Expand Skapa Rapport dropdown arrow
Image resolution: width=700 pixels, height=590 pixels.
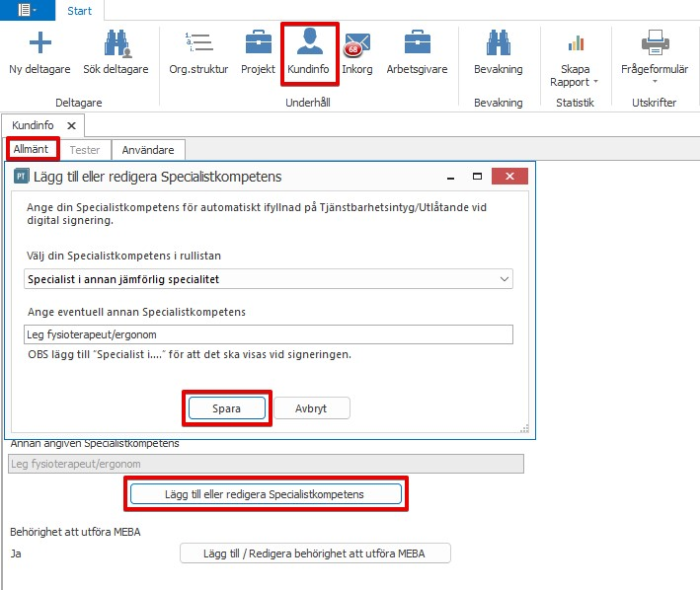tap(595, 82)
